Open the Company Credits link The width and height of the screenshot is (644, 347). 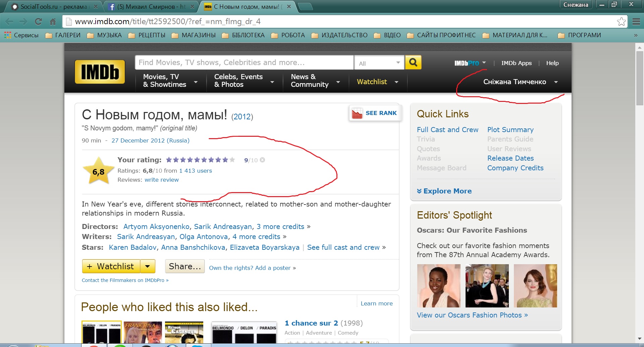(x=515, y=168)
